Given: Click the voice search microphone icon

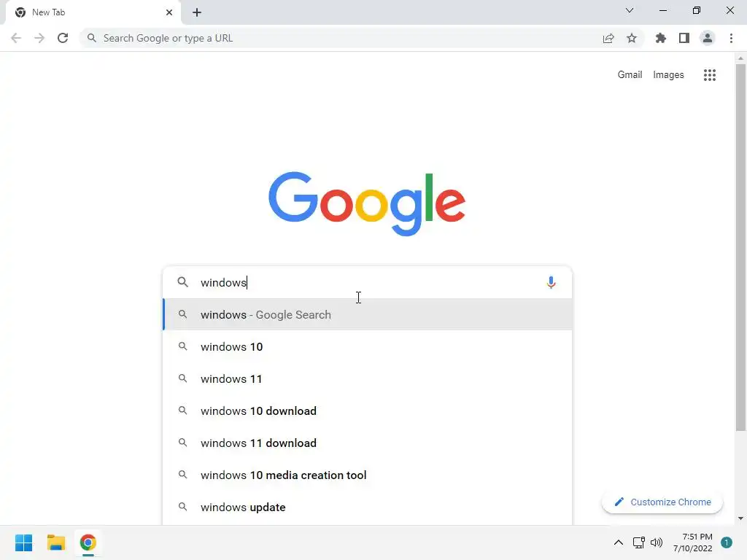Looking at the screenshot, I should 551,282.
